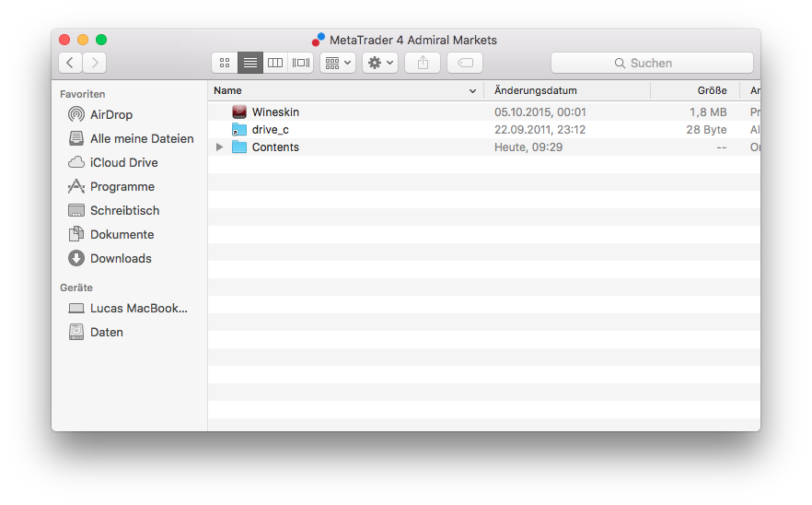The width and height of the screenshot is (812, 505).
Task: Click the Geräte section header
Action: point(76,288)
